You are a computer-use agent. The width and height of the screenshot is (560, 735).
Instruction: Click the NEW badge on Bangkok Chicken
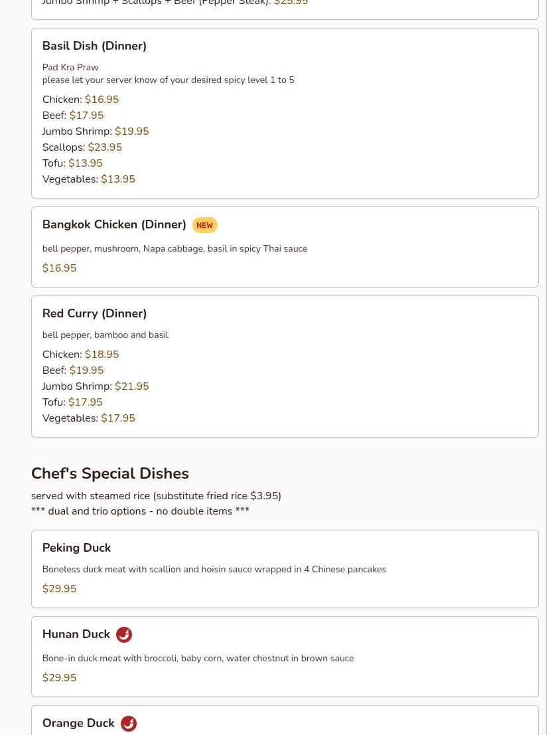[x=204, y=226]
